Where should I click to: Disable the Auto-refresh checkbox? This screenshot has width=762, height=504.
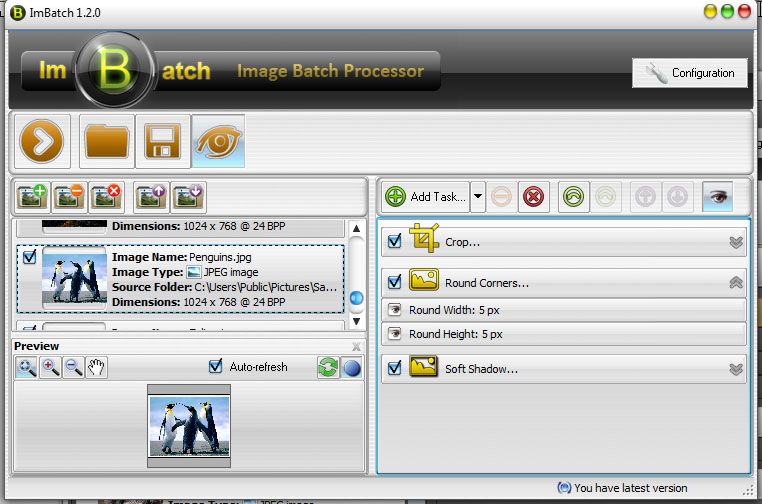[x=215, y=367]
